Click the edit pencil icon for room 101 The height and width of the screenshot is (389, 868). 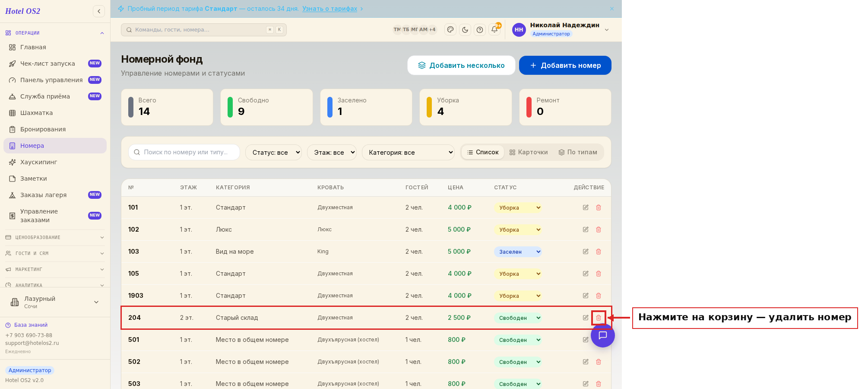tap(586, 207)
